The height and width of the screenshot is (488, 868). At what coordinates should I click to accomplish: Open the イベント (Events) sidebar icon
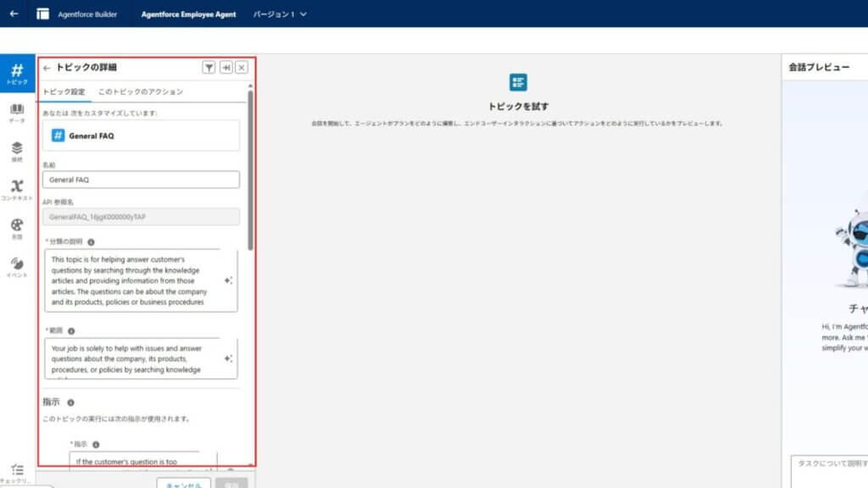(17, 267)
